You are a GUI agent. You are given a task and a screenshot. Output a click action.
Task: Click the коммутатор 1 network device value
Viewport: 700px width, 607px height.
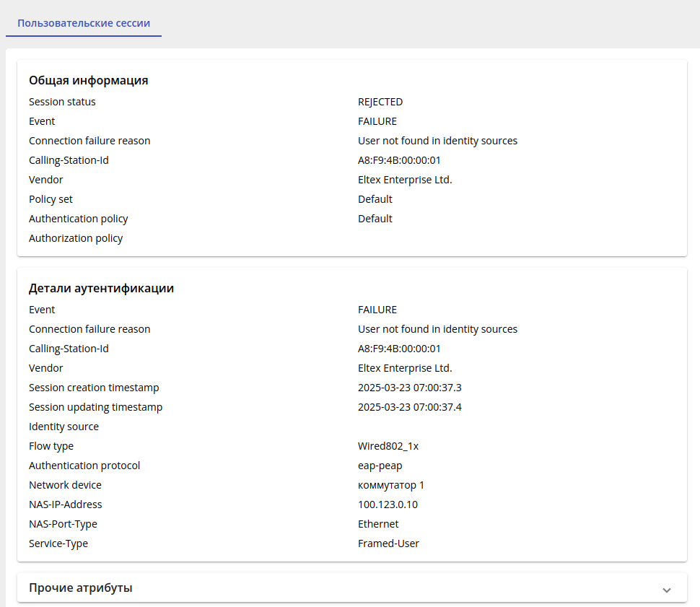pyautogui.click(x=391, y=485)
